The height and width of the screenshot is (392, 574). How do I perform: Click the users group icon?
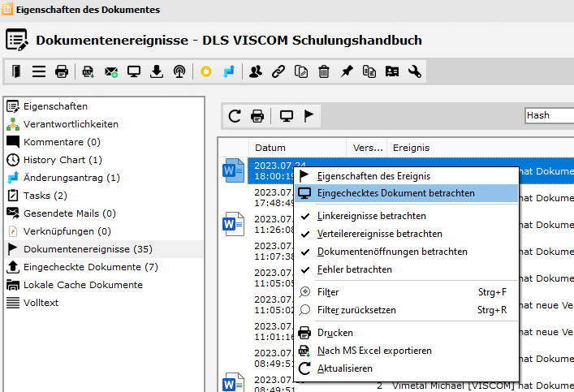click(x=256, y=71)
